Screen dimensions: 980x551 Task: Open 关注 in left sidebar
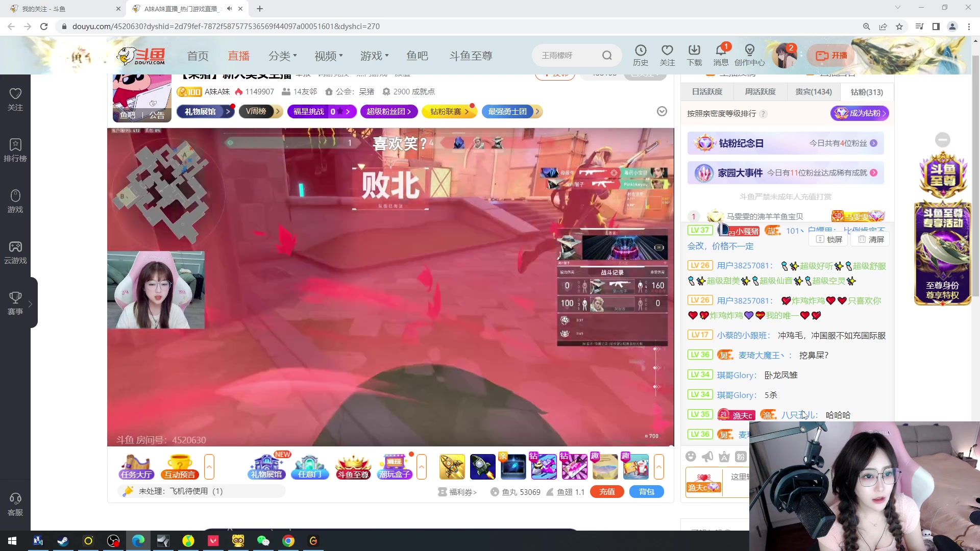click(15, 99)
